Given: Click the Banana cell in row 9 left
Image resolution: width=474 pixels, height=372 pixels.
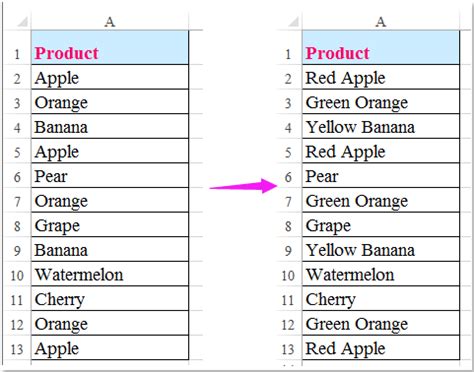Looking at the screenshot, I should (110, 249).
